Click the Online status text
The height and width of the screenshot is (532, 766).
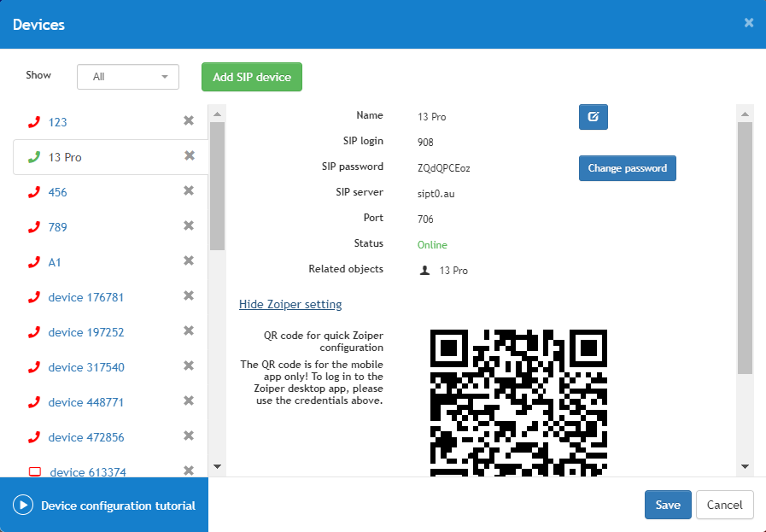(432, 245)
